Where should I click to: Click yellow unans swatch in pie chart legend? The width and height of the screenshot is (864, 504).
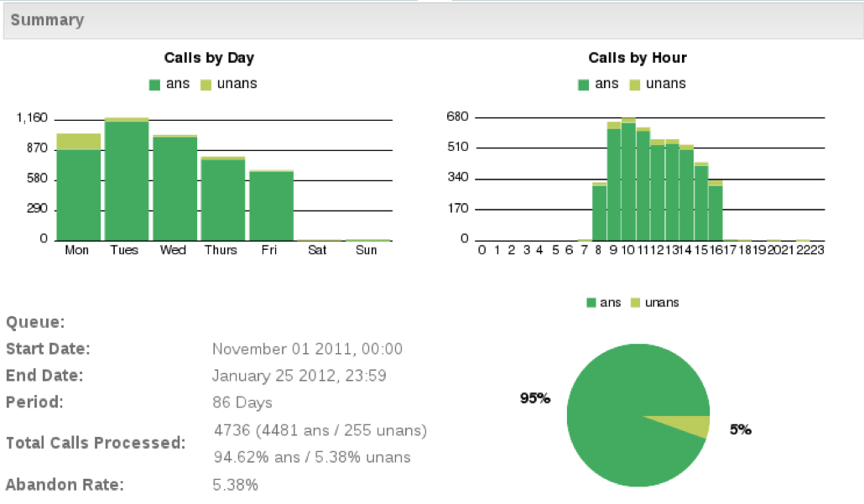[635, 303]
